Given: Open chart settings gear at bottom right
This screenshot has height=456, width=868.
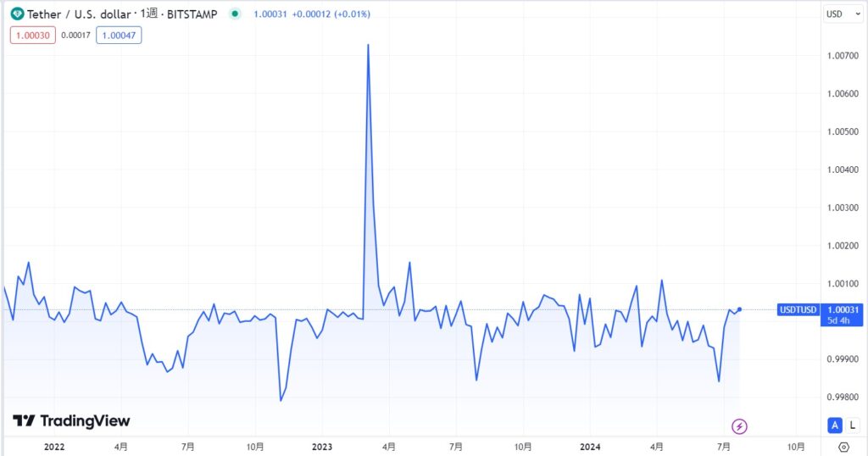Looking at the screenshot, I should pos(843,447).
